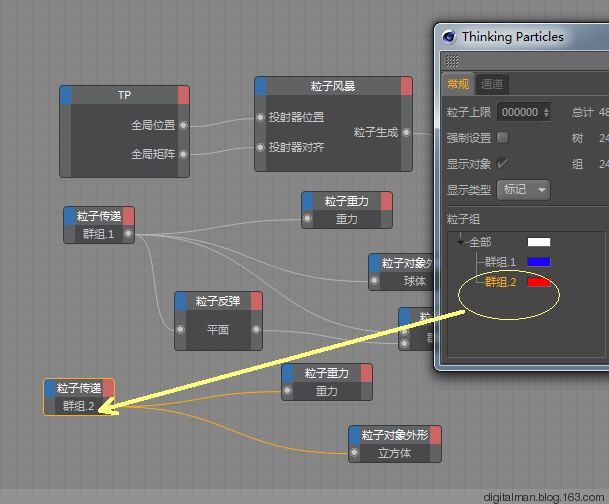Viewport: 609px width, 504px height.
Task: Click the red color swatch for 群组.2
Action: 539,282
